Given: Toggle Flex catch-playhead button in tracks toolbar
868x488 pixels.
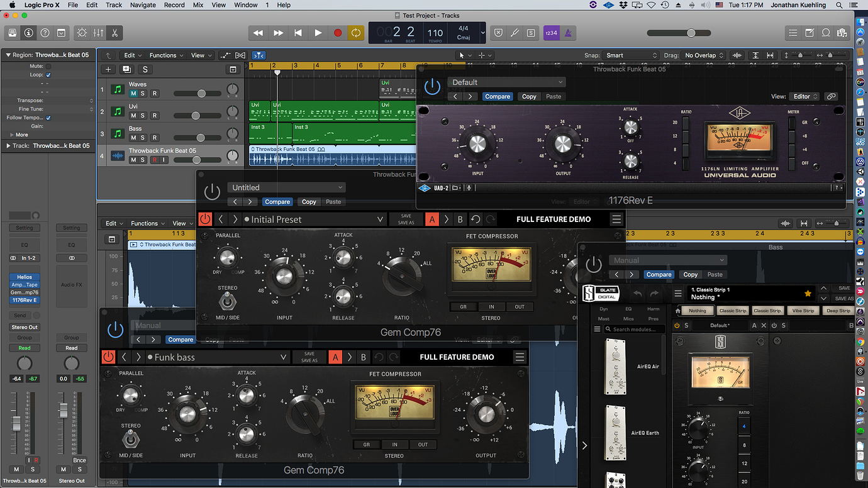Looking at the screenshot, I should click(x=259, y=55).
